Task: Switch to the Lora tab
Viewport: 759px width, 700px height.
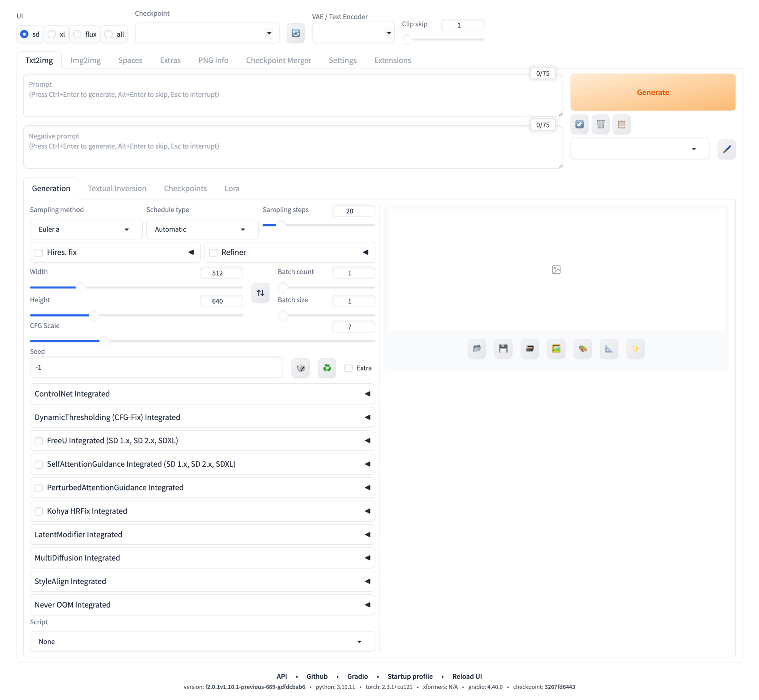Action: point(232,188)
